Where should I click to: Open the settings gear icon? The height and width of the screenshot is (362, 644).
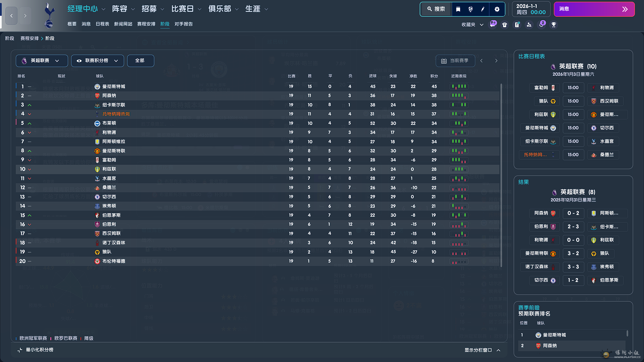tap(497, 9)
